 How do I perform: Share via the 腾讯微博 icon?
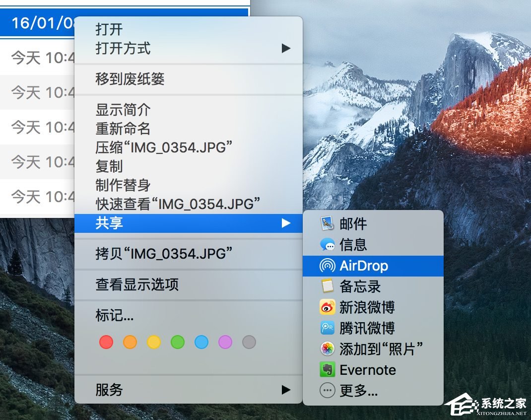(327, 328)
